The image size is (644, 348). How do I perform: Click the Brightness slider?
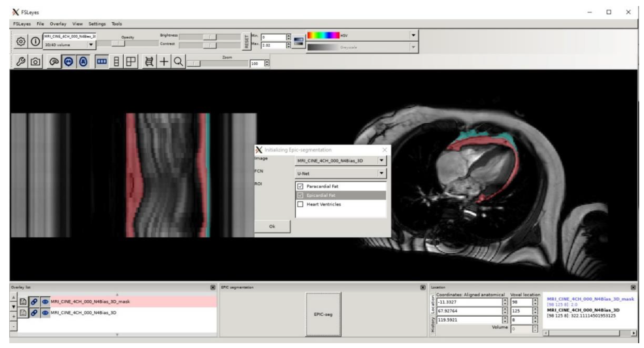click(x=210, y=37)
